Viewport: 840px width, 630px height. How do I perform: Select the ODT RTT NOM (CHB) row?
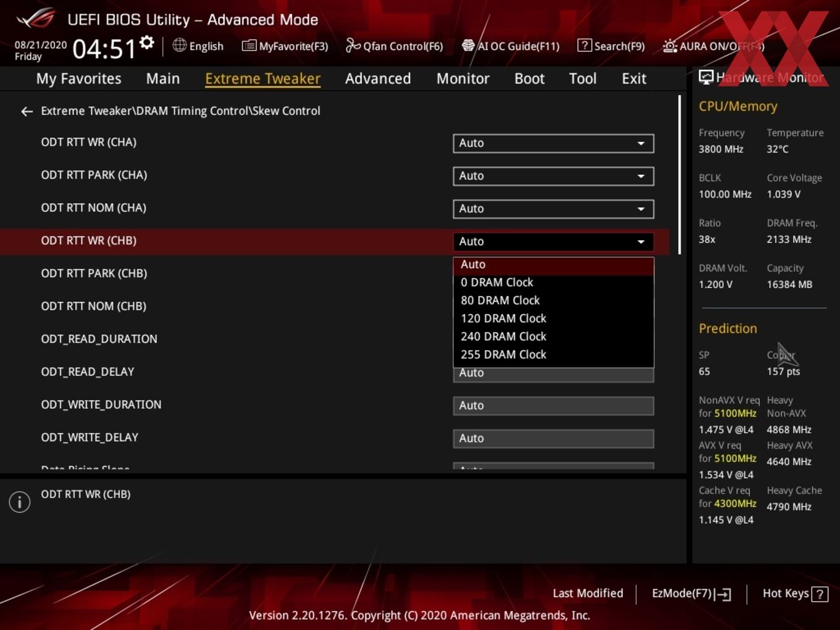pyautogui.click(x=94, y=306)
